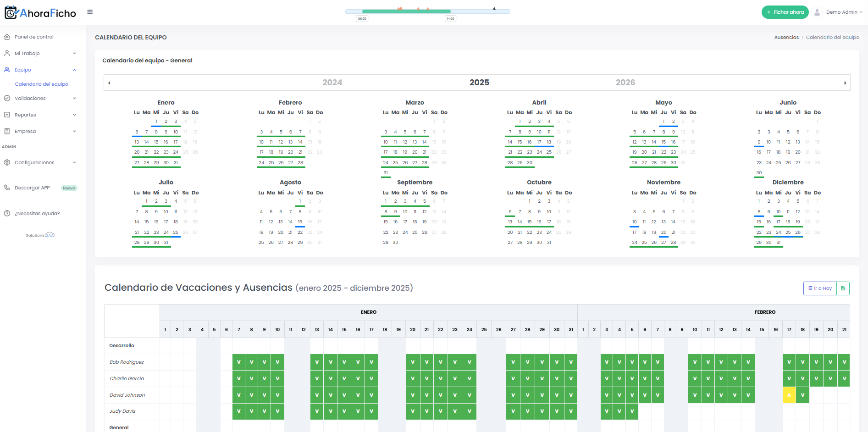Click the export file icon button

[843, 288]
